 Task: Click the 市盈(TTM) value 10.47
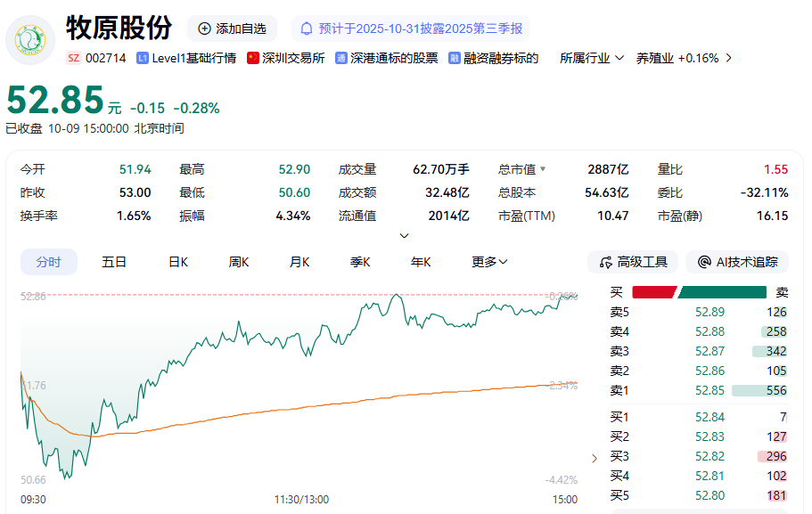point(612,216)
